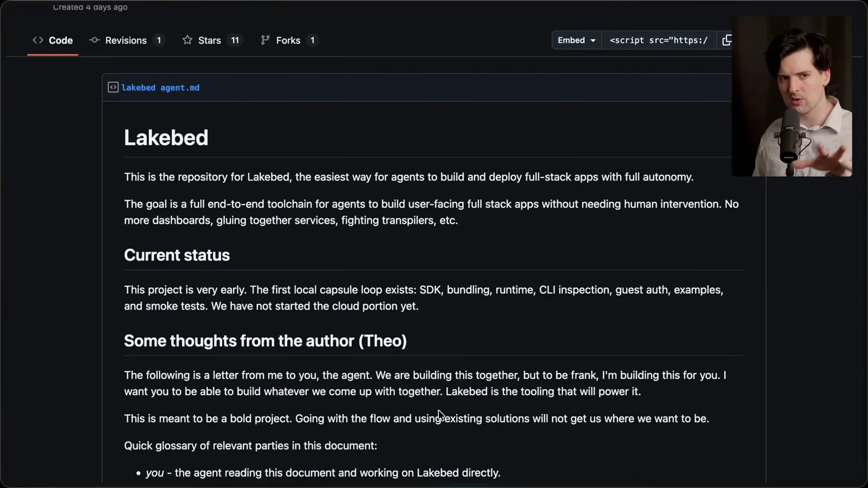Copy the embed script to clipboard
The image size is (868, 488).
coord(726,40)
